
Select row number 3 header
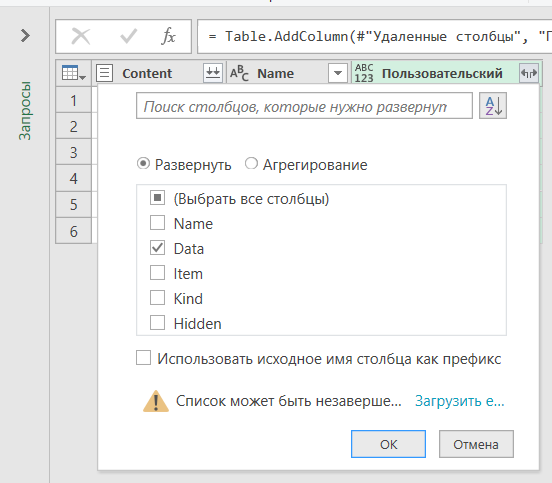coord(74,152)
